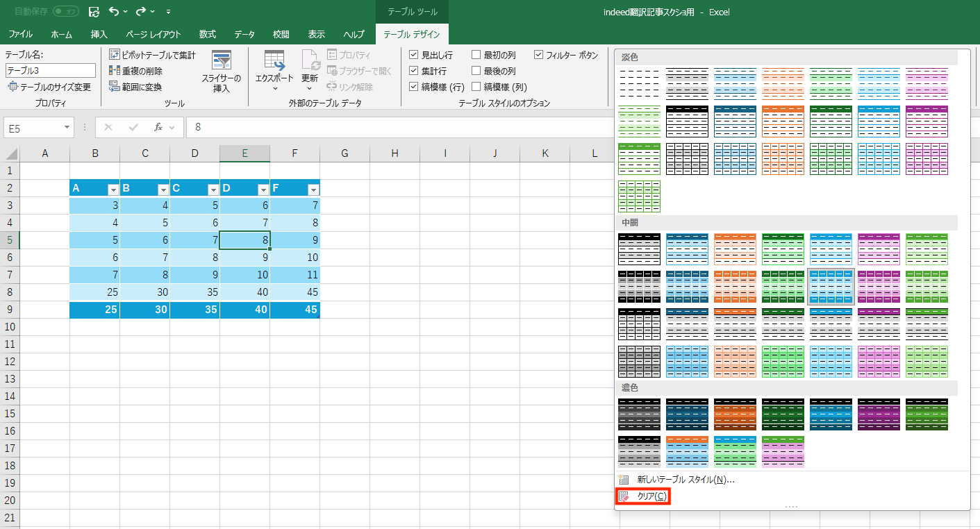Open the 更新 (refresh) dropdown
980x529 pixels.
click(310, 72)
